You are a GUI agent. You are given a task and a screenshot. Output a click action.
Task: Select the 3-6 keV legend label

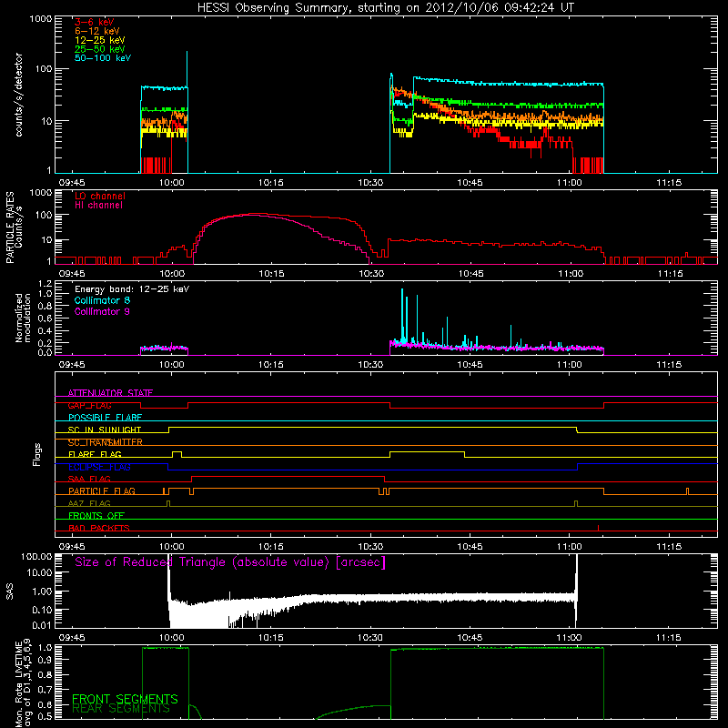coord(95,22)
